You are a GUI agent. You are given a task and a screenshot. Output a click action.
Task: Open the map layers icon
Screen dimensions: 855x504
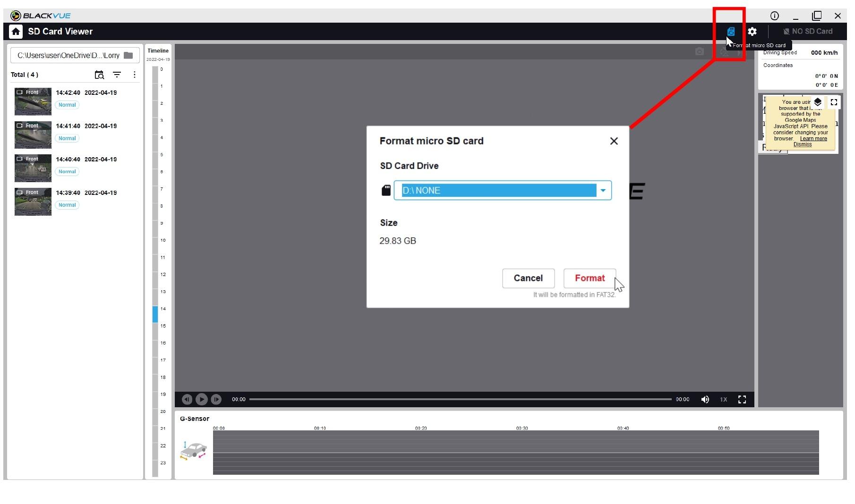(818, 102)
